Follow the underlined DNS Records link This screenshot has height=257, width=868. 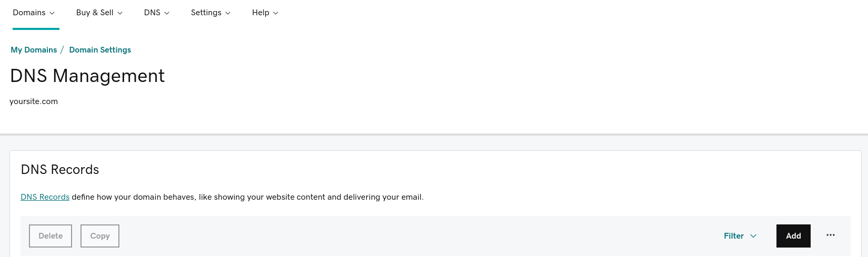tap(45, 197)
